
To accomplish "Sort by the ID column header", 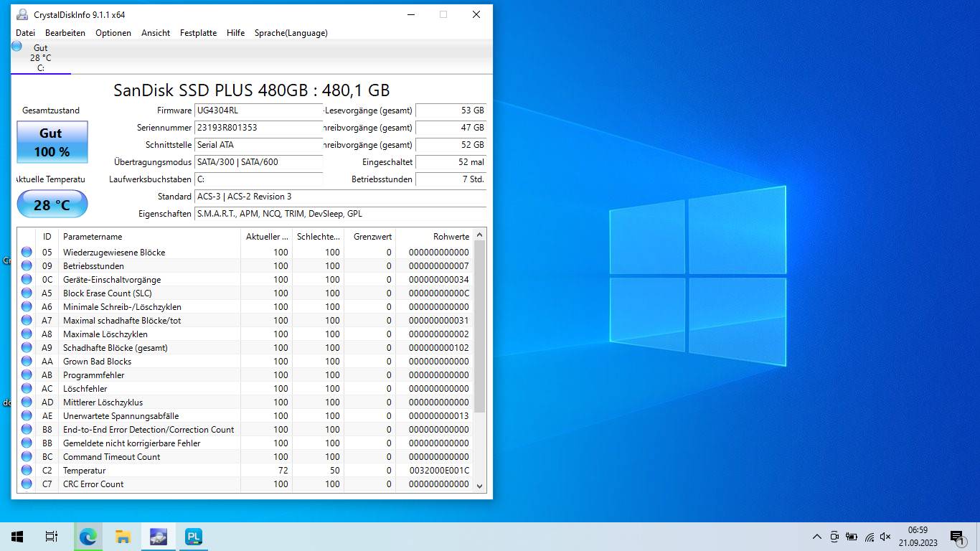I will click(x=47, y=236).
